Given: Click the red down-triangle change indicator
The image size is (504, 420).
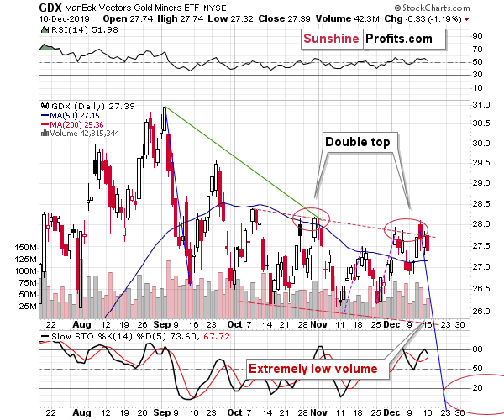Looking at the screenshot, I should pyautogui.click(x=466, y=19).
